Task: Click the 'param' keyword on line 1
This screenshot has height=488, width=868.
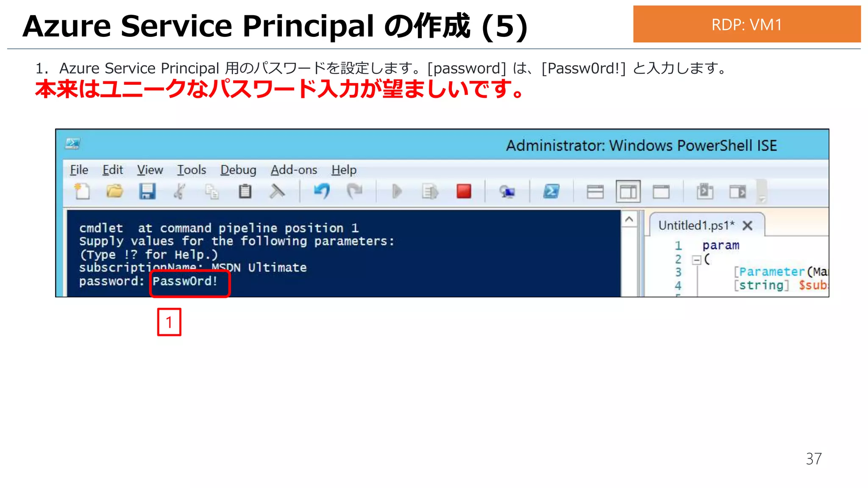Action: tap(721, 245)
